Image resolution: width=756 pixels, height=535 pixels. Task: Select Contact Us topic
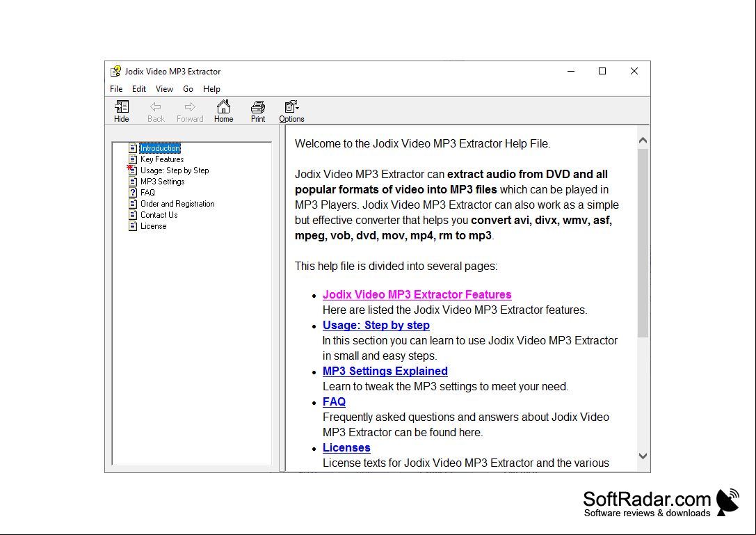point(159,215)
